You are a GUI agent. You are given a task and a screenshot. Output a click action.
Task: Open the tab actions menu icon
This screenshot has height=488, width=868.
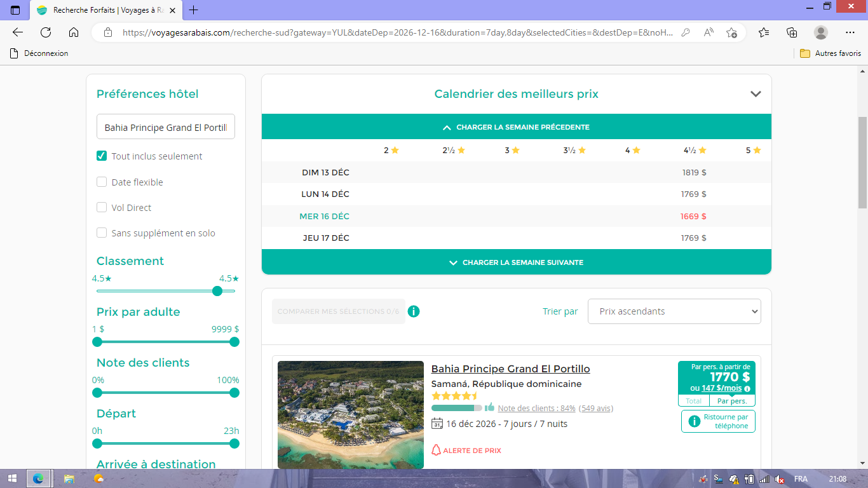[x=15, y=10]
